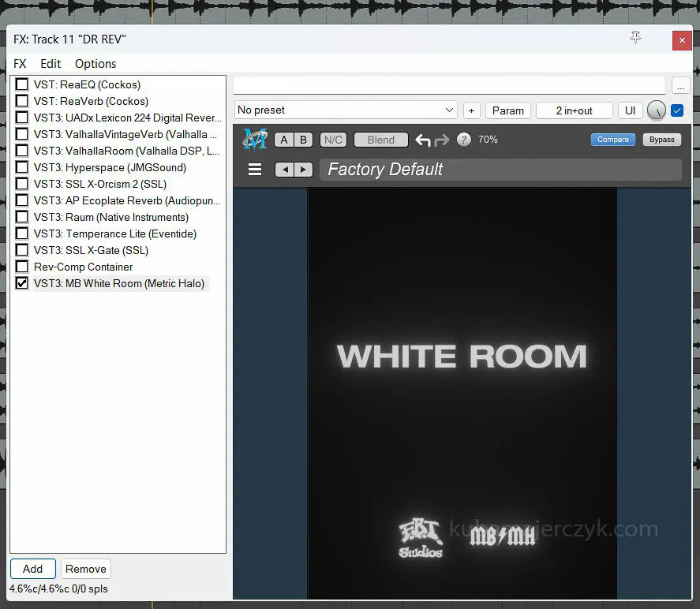Open the Factory Default preset list
Viewport: 700px width, 609px height.
[500, 170]
